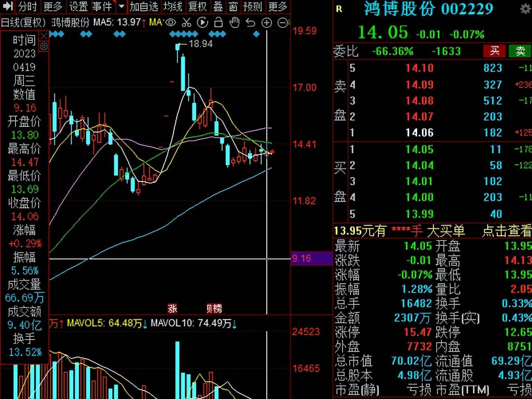Select the scissors cut tool
This screenshot has width=532, height=399.
[x=186, y=23]
